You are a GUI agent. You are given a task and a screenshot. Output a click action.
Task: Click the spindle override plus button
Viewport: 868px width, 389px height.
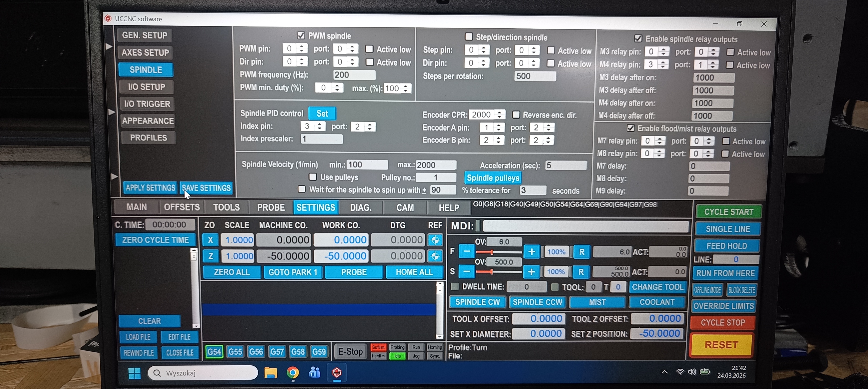click(x=531, y=272)
